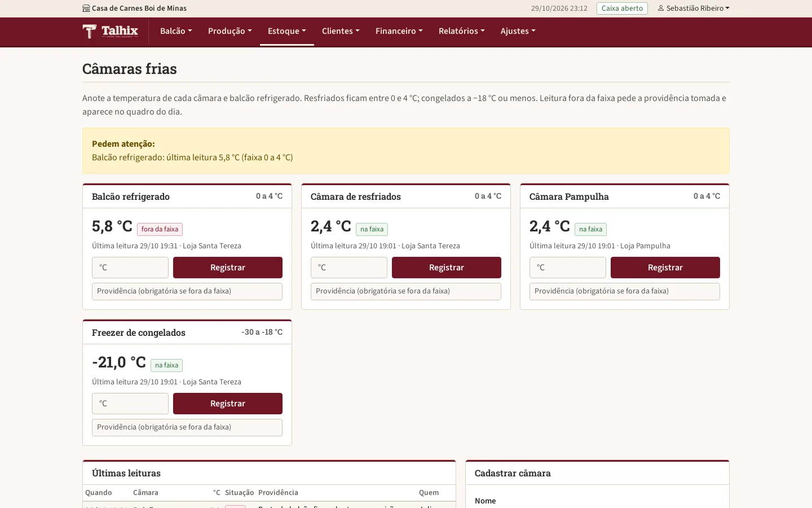This screenshot has width=812, height=508.
Task: Open the Balcão dropdown menu
Action: 176,31
